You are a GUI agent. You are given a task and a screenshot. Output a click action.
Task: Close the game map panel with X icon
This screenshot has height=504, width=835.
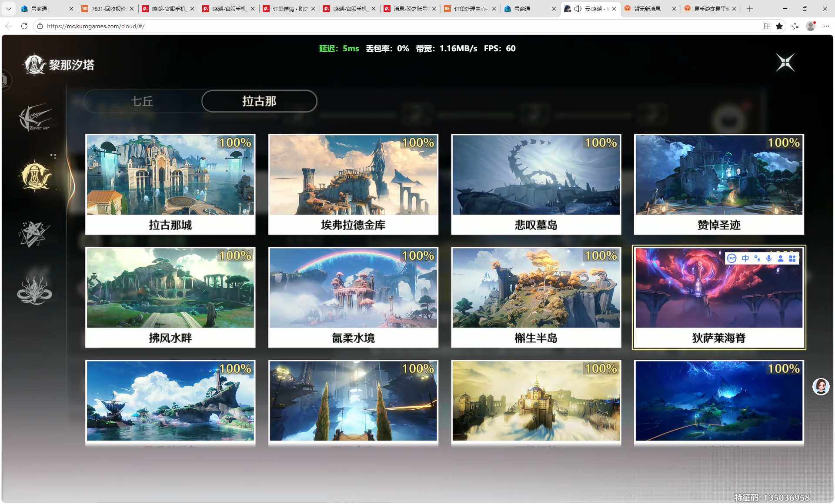click(785, 63)
